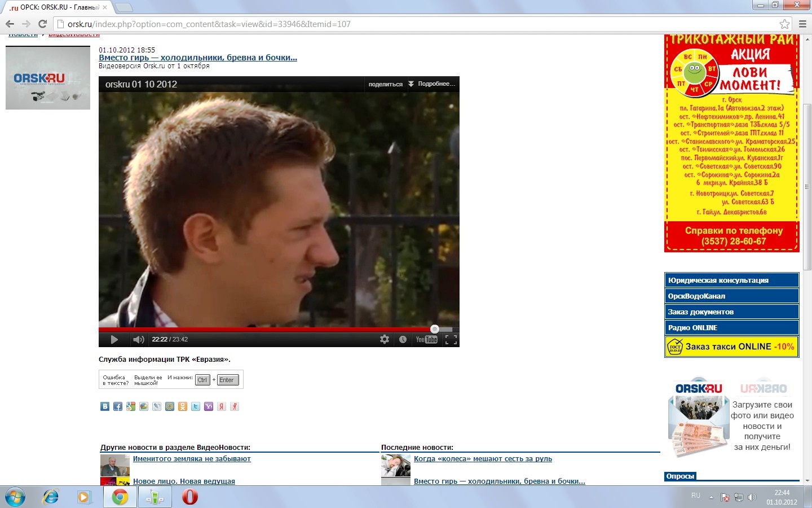The height and width of the screenshot is (508, 812).
Task: Share via Google Buzz icon
Action: [x=144, y=406]
